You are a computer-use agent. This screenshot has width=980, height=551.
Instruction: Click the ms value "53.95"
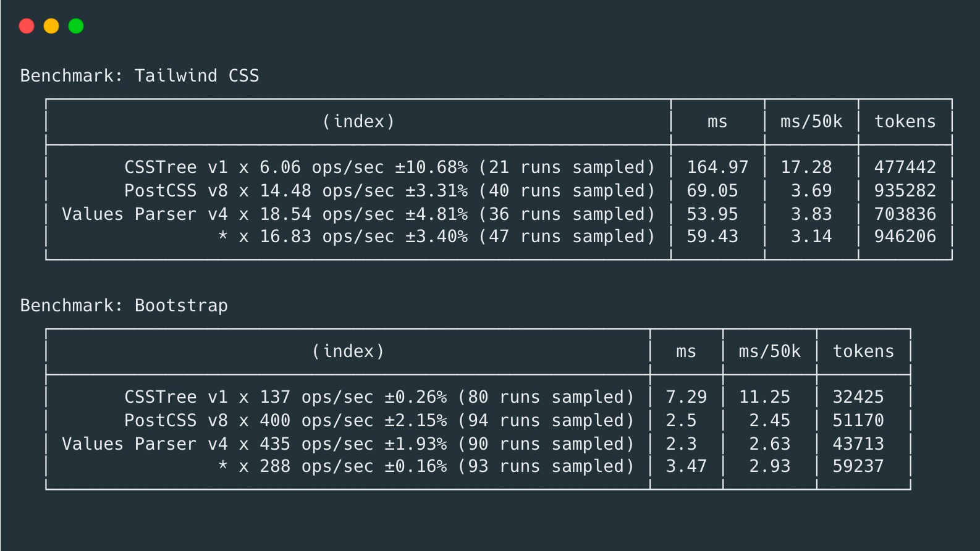coord(712,214)
